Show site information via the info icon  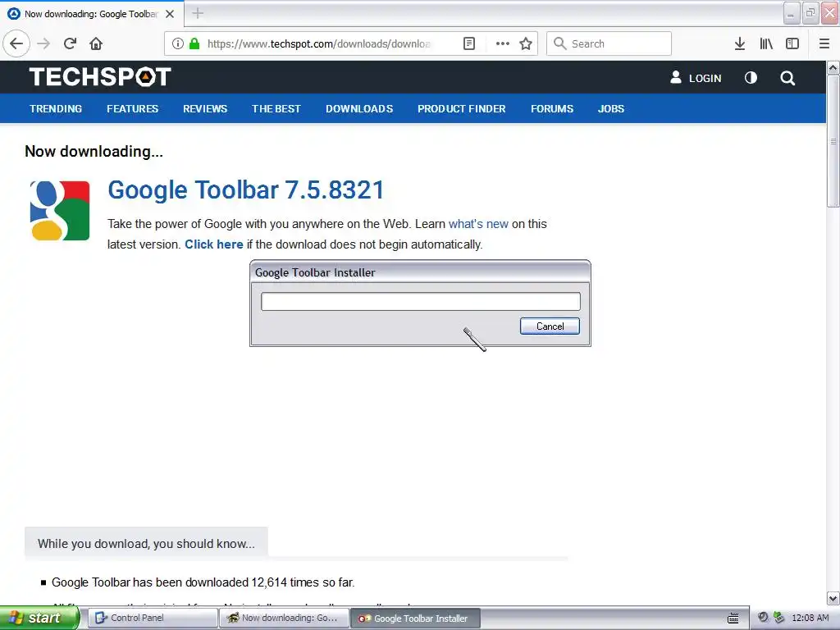click(178, 43)
